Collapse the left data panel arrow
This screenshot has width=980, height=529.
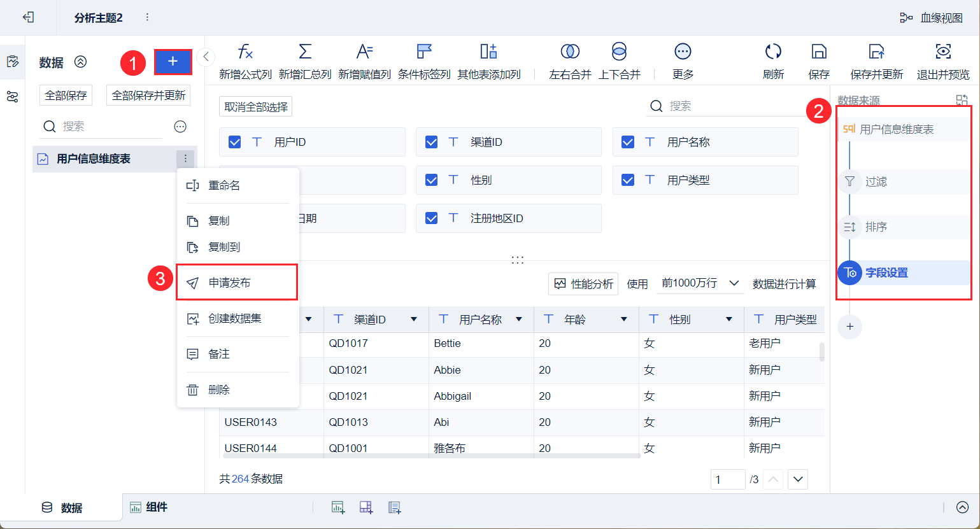206,57
